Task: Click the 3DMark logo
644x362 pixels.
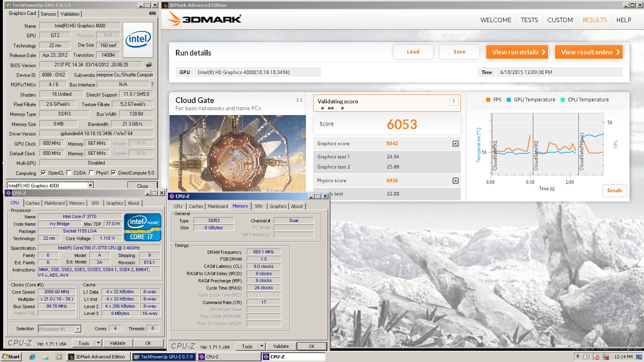Action: [204, 19]
